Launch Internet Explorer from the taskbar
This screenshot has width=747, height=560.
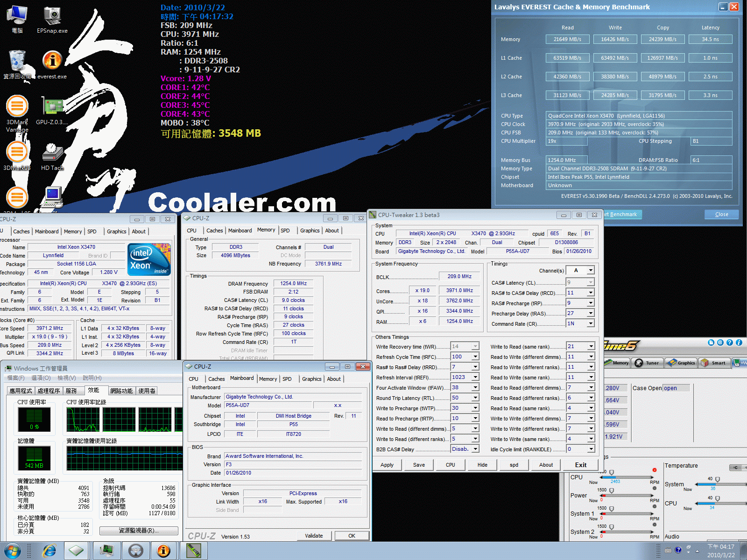[x=49, y=551]
